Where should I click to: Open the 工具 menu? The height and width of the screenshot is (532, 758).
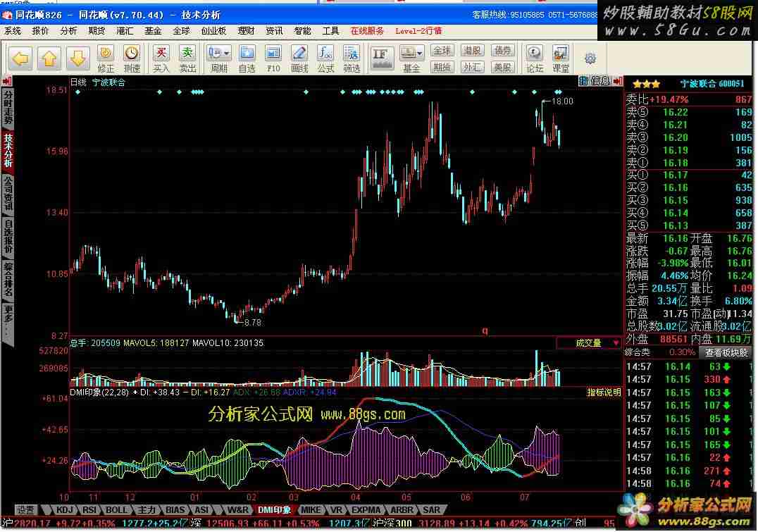tap(330, 31)
